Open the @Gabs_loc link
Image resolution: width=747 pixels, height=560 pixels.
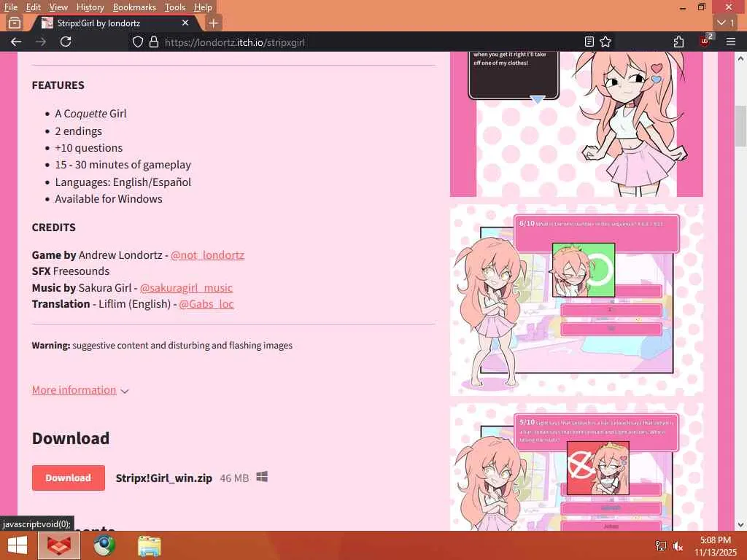coord(206,304)
